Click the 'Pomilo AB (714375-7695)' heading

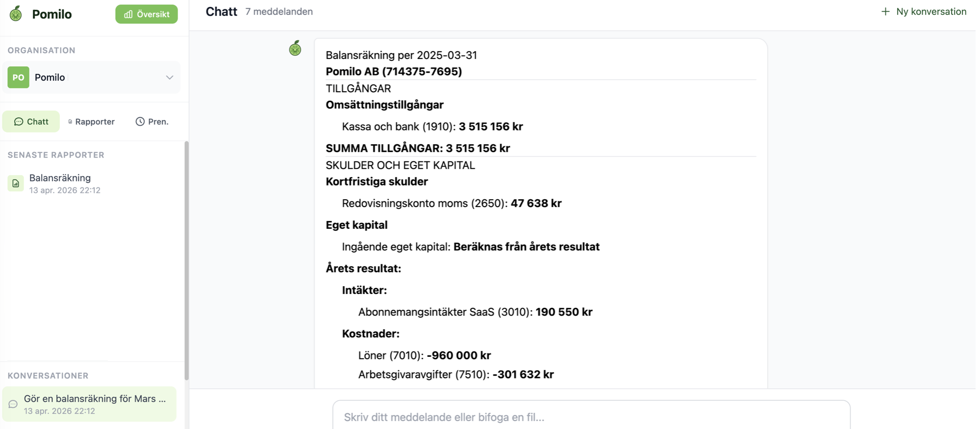tap(394, 71)
